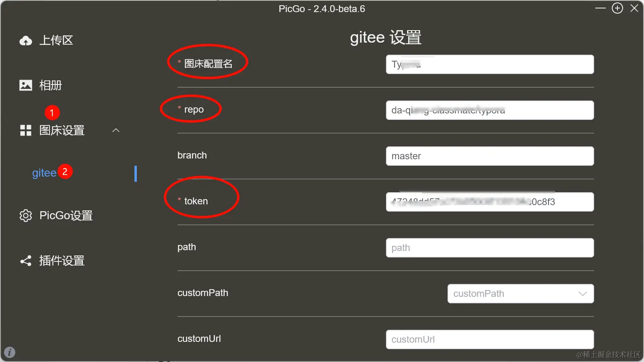The height and width of the screenshot is (362, 644).
Task: Select the gitee image host entry
Action: pyautogui.click(x=44, y=173)
